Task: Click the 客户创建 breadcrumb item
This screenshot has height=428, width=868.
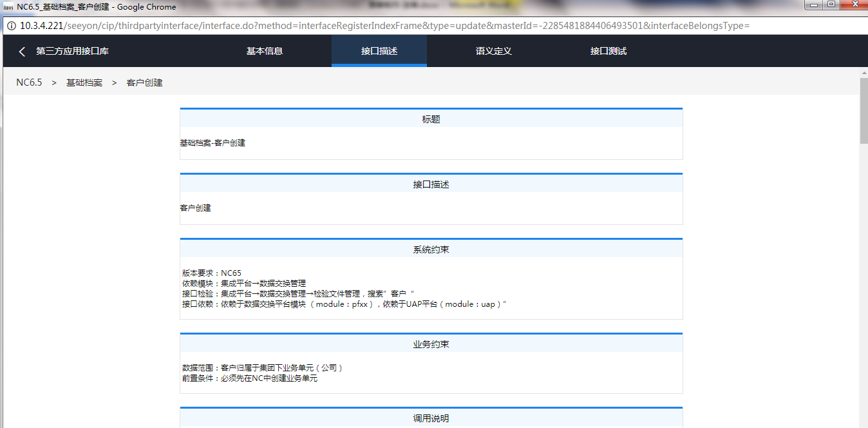Action: coord(144,83)
